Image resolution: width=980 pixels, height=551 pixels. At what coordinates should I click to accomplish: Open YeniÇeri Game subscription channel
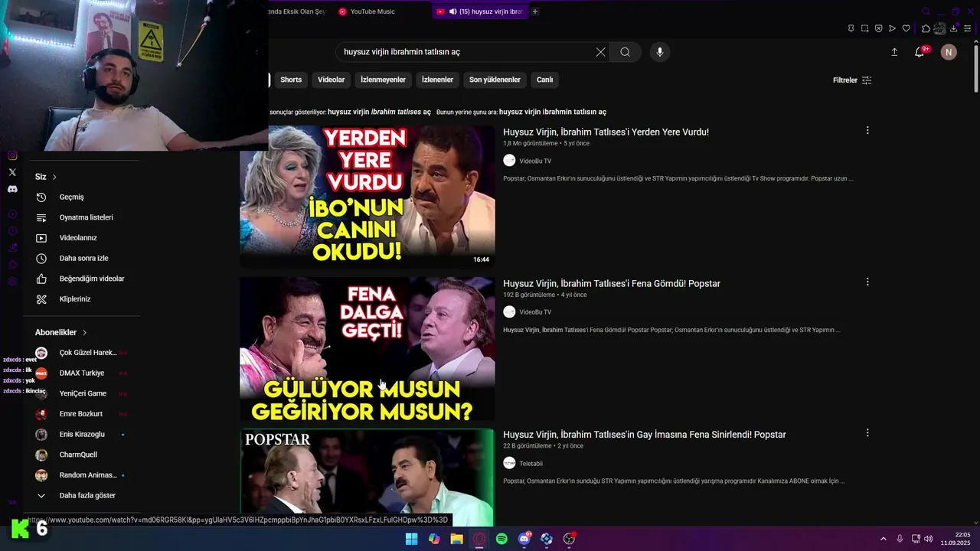[82, 393]
